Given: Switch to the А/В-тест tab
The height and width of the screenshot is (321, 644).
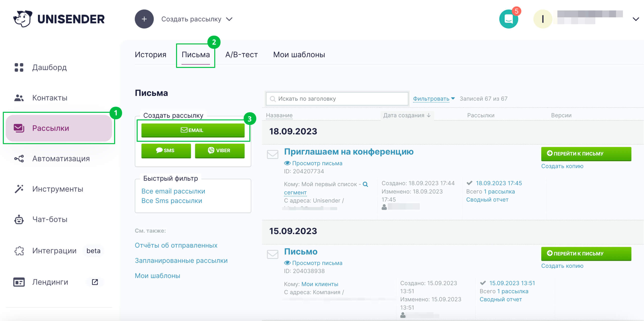Looking at the screenshot, I should pyautogui.click(x=241, y=55).
